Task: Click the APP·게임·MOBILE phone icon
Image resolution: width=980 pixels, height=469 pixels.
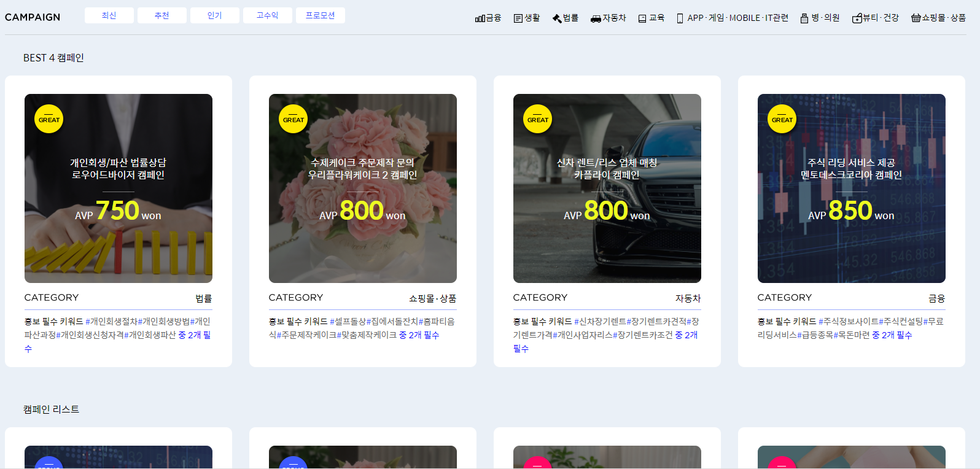Action: [680, 18]
